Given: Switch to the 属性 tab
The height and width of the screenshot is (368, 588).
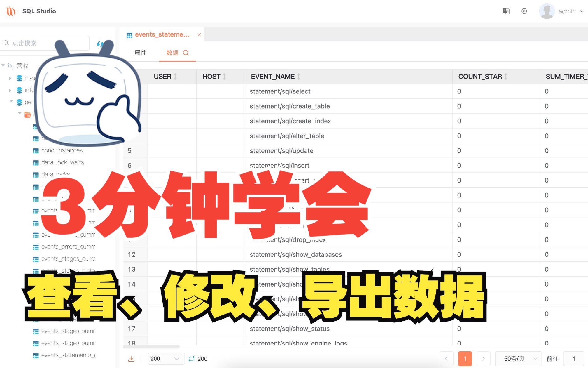Looking at the screenshot, I should tap(140, 53).
